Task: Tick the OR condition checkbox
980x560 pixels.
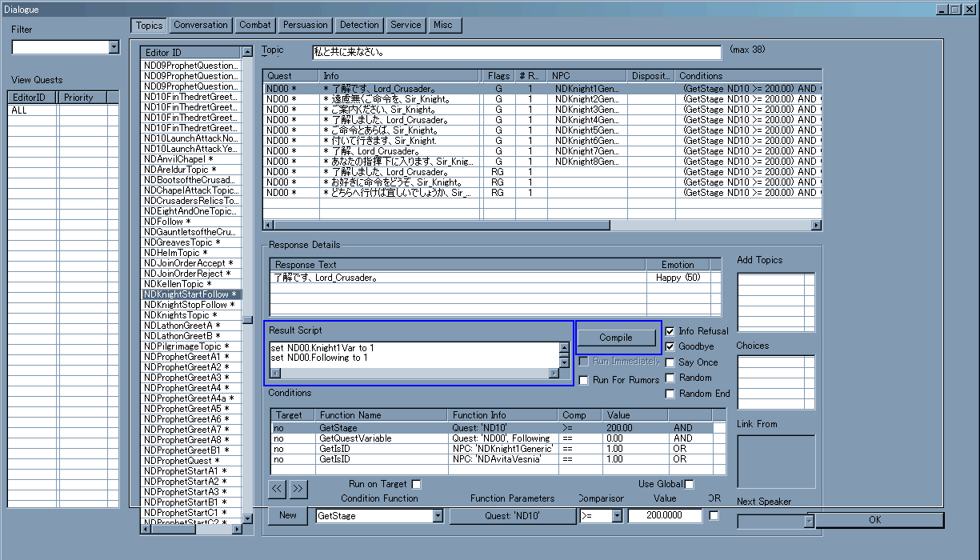Action: (714, 516)
